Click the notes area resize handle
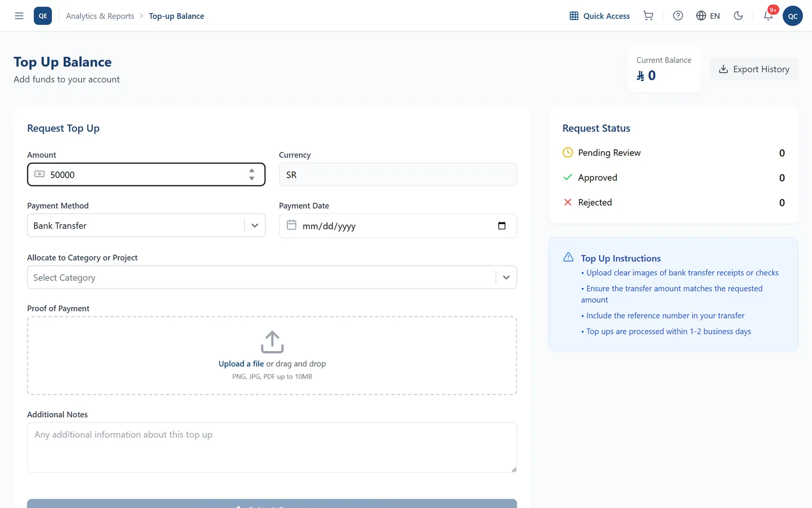 [x=514, y=469]
